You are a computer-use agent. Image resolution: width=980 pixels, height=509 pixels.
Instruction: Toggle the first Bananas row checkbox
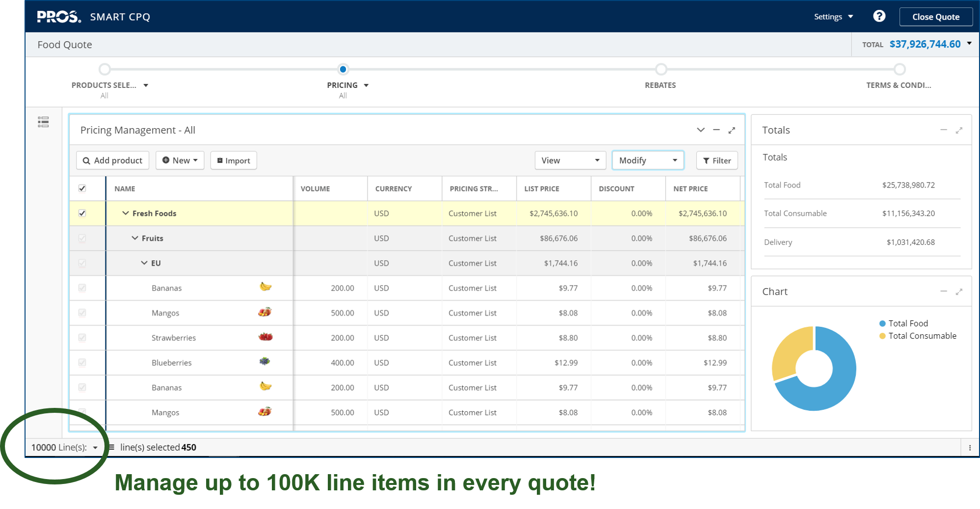pyautogui.click(x=82, y=288)
